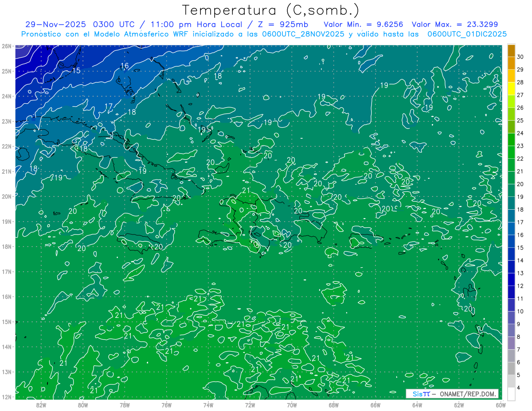This screenshot has height=411, width=532.
Task: Click the 14N latitude label
Action: 6,347
